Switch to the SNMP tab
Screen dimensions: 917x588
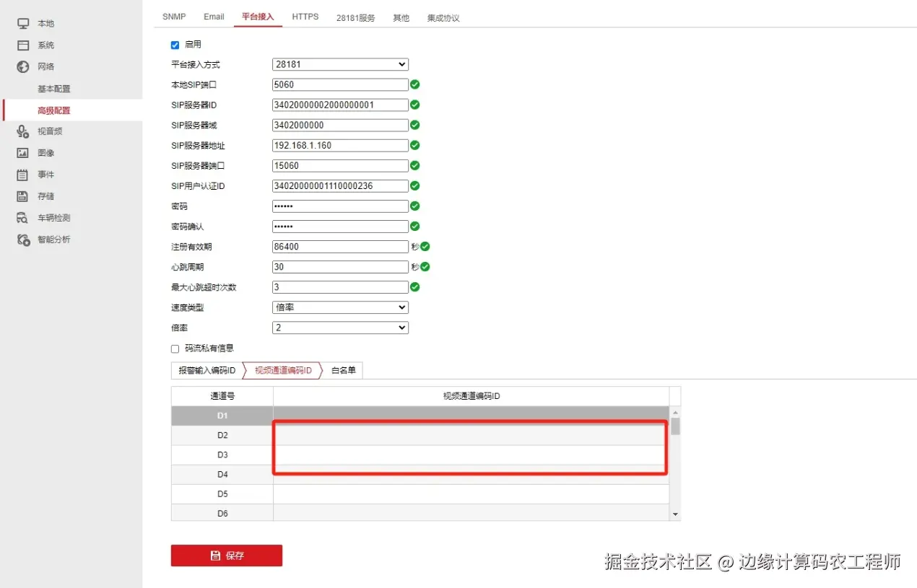pyautogui.click(x=174, y=17)
